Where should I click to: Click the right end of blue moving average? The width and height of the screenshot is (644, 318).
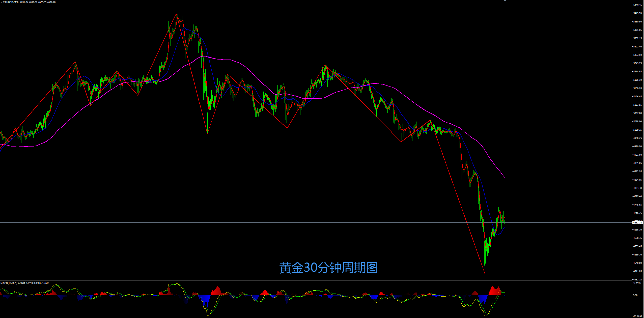coord(505,227)
